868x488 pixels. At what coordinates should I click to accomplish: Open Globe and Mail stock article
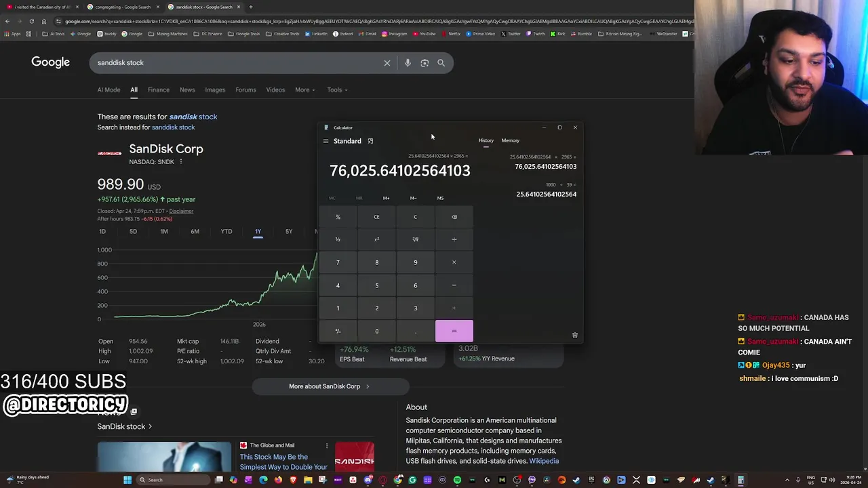[283, 462]
